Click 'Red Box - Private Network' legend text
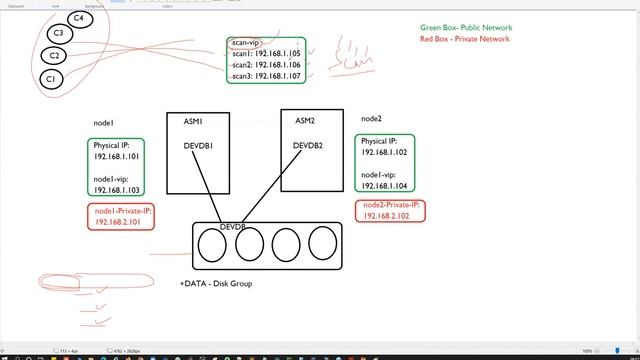The image size is (640, 360). tap(464, 39)
